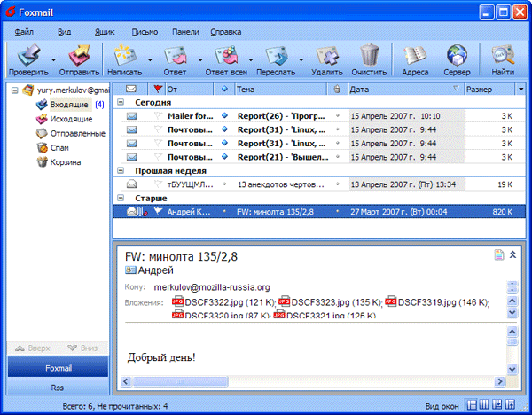Open the DSCF3322.jpg attachment
The height and width of the screenshot is (415, 532).
coord(223,302)
